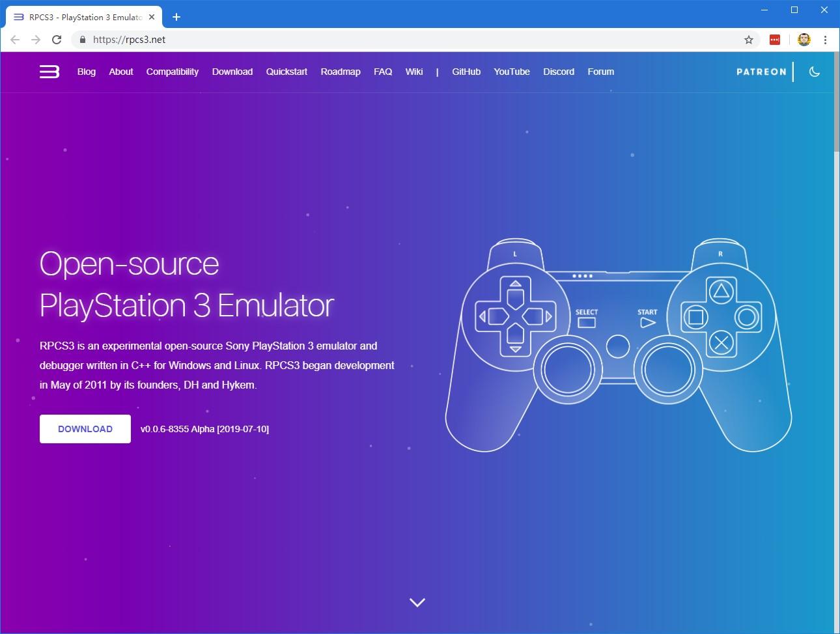Click the white DOWNLOAD button
This screenshot has width=840, height=634.
(85, 429)
